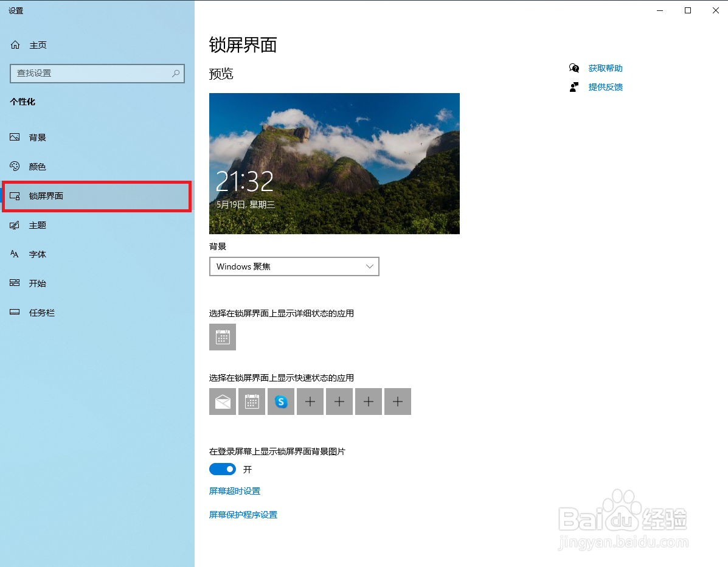Close the 设置 window
The image size is (728, 567).
coord(715,10)
